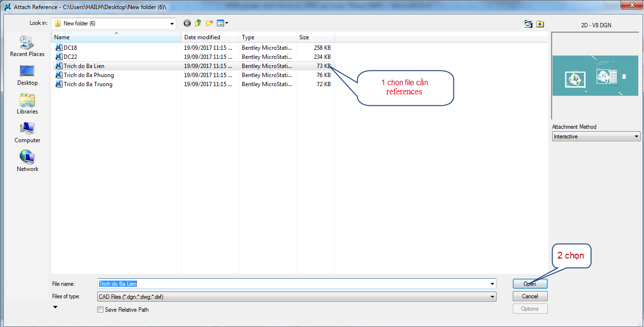Expand the Look in folder dropdown
The width and height of the screenshot is (644, 327).
tap(172, 23)
